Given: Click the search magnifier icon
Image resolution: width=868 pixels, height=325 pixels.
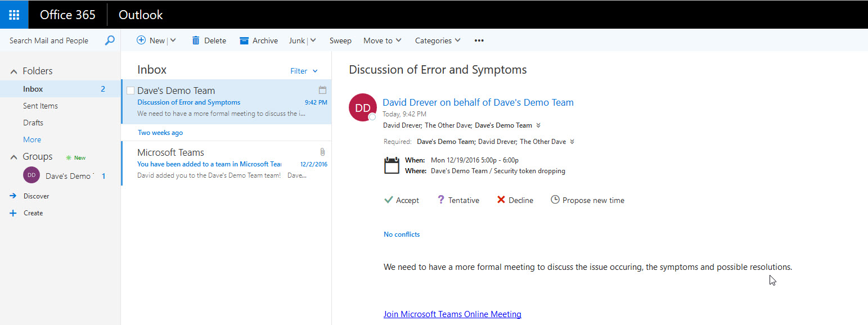Looking at the screenshot, I should (110, 40).
